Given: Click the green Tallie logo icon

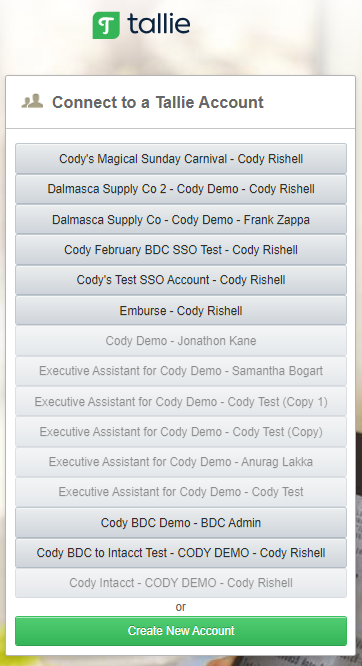Looking at the screenshot, I should click(x=106, y=25).
